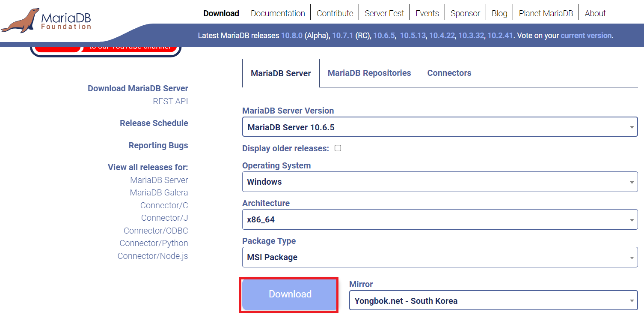Open Planet MariaDB in the navigation

click(546, 13)
